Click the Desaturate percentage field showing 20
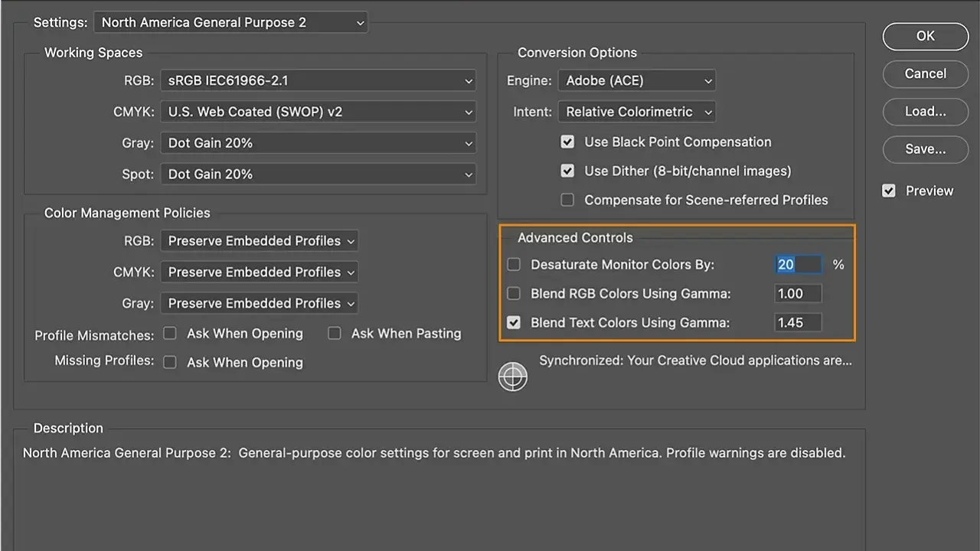The image size is (980, 551). click(x=798, y=264)
